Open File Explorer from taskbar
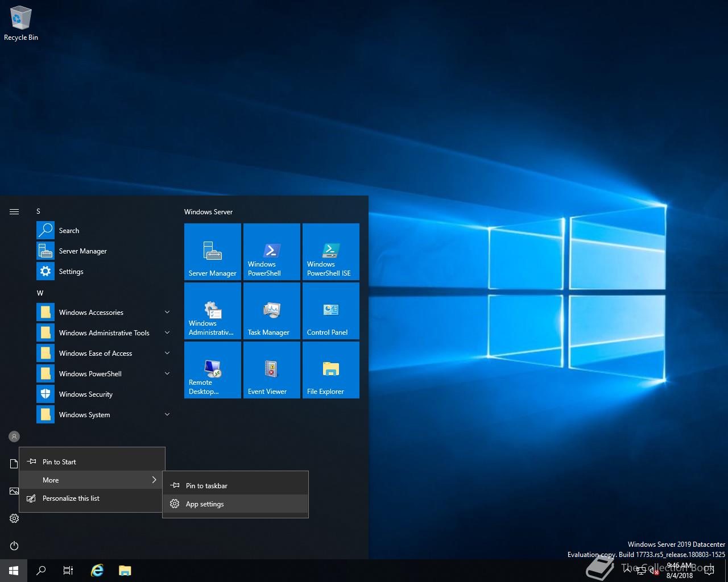This screenshot has height=582, width=728. [x=125, y=571]
